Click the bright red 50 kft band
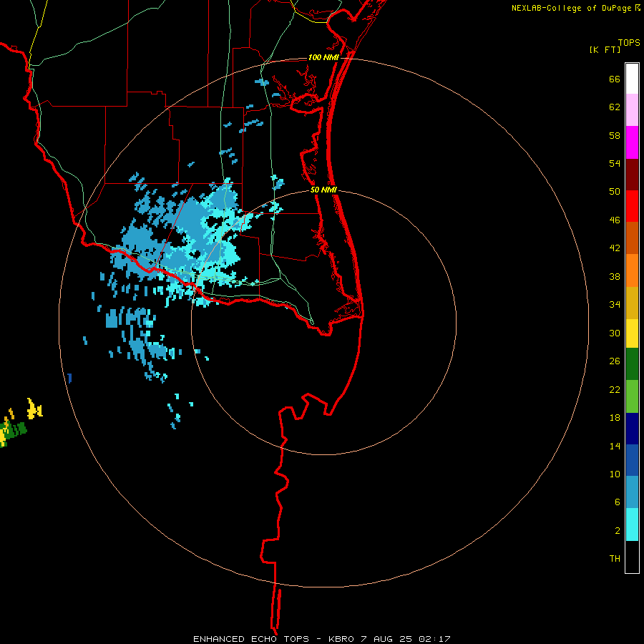Image resolution: width=644 pixels, height=644 pixels. (x=632, y=206)
